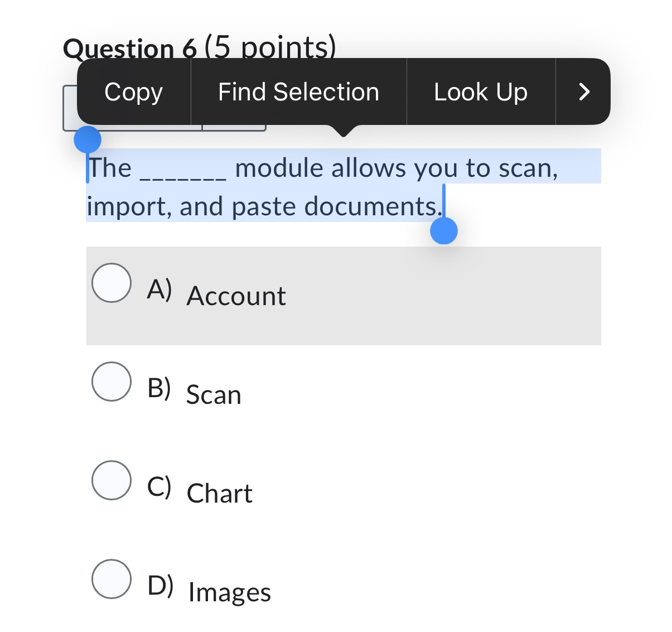Screen dimensions: 672x632
Task: Choose the answer labeled Account
Action: (236, 296)
